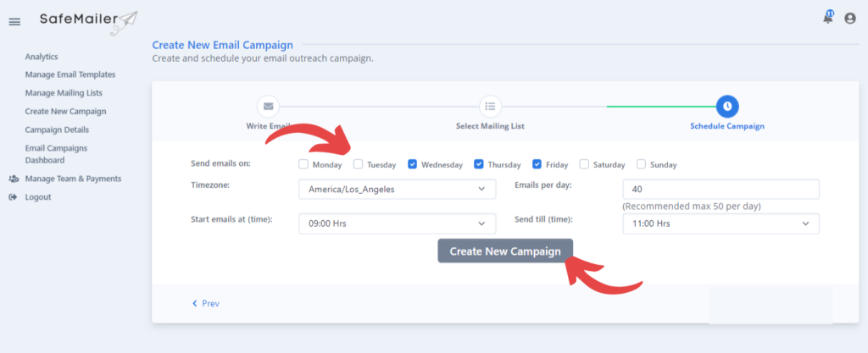This screenshot has width=868, height=353.
Task: Open Analytics in the sidebar
Action: [42, 57]
